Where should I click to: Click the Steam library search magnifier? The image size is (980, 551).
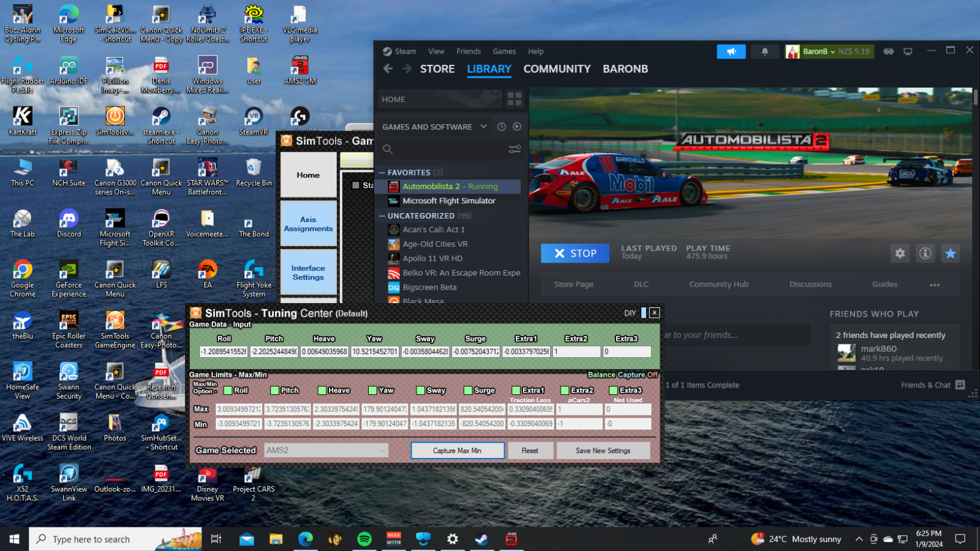tap(387, 149)
